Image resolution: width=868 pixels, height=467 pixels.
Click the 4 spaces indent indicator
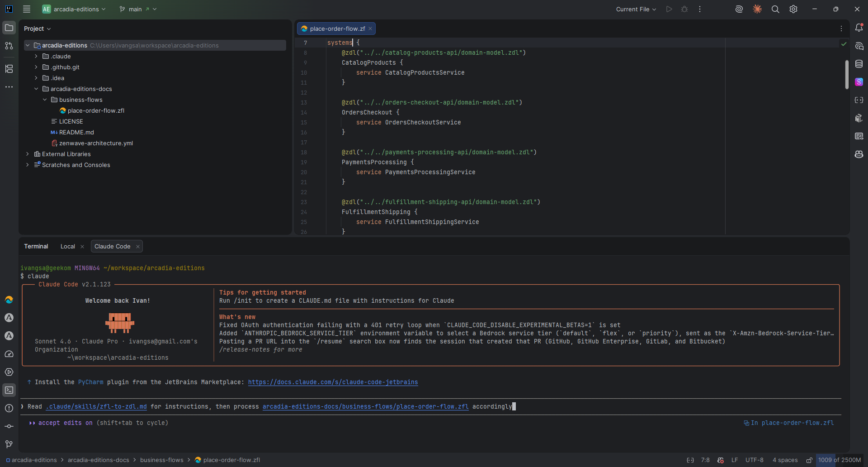pyautogui.click(x=785, y=460)
